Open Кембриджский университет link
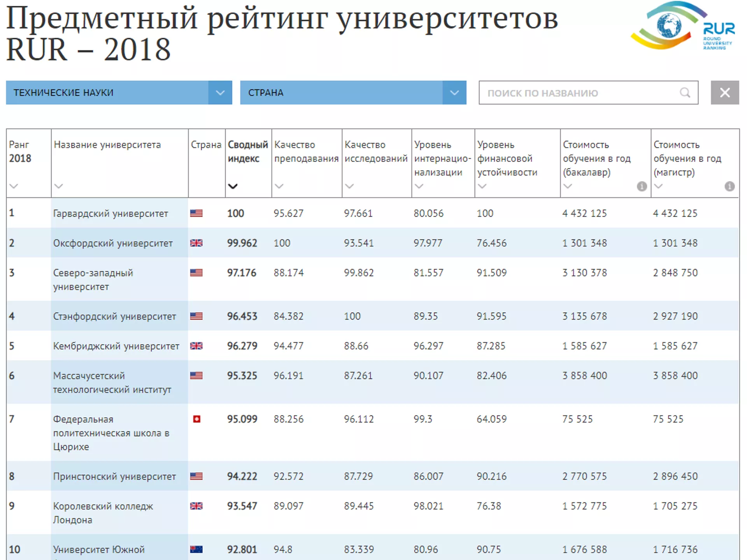Viewport: 747px width, 560px height. click(x=116, y=346)
